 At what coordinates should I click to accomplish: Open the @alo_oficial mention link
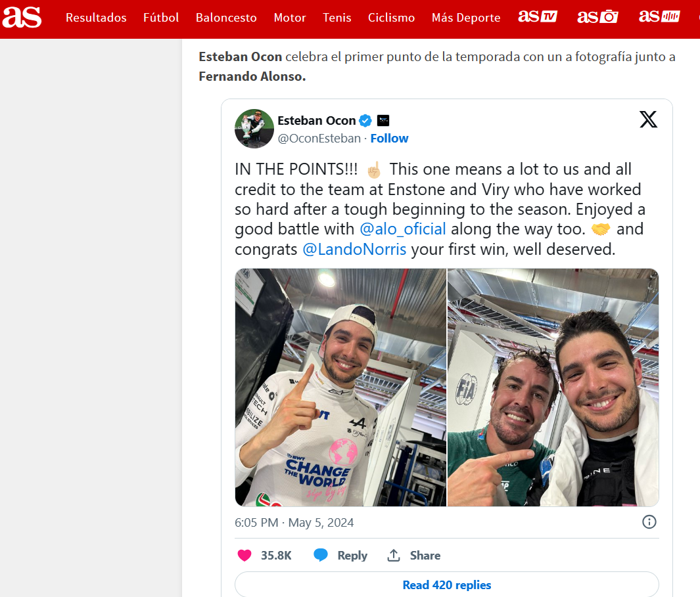tap(403, 229)
